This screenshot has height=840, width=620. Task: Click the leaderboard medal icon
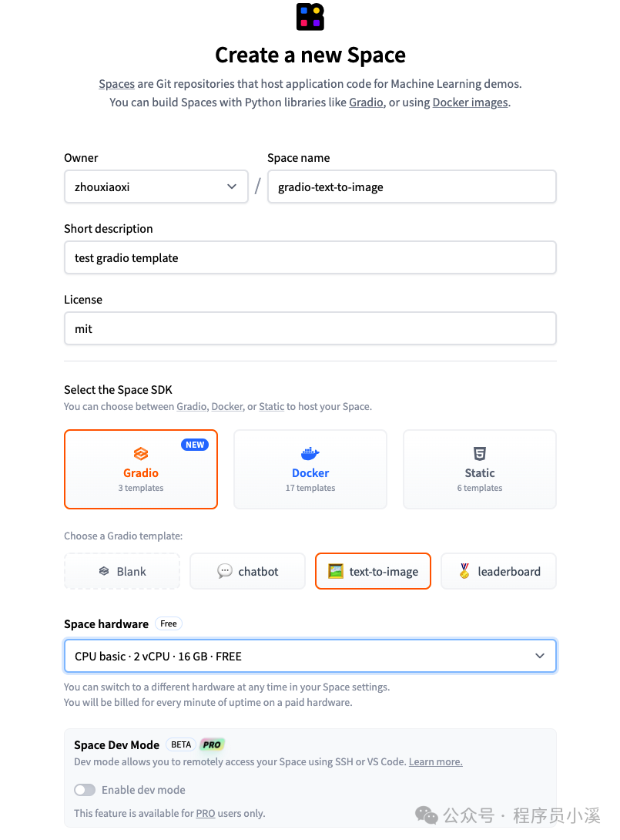[464, 571]
